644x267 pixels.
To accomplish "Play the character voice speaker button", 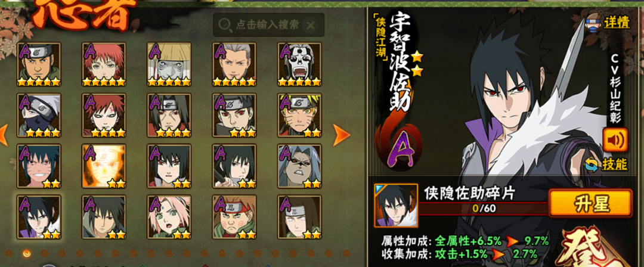I will (x=615, y=140).
